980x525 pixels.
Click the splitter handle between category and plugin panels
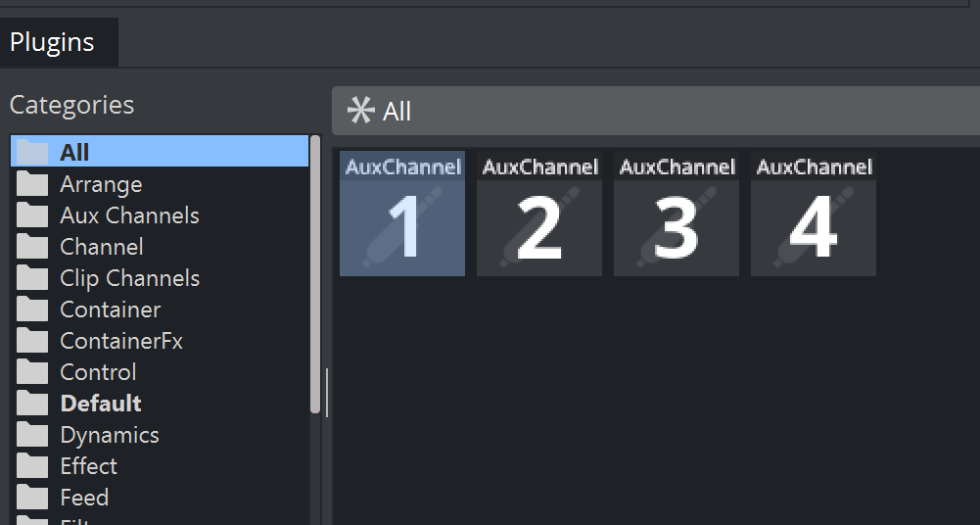click(327, 392)
